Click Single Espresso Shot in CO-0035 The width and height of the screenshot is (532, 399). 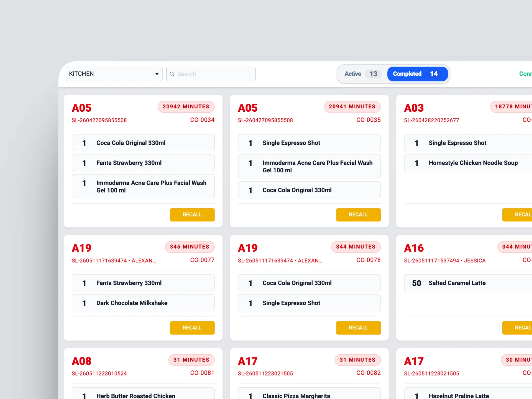[310, 143]
